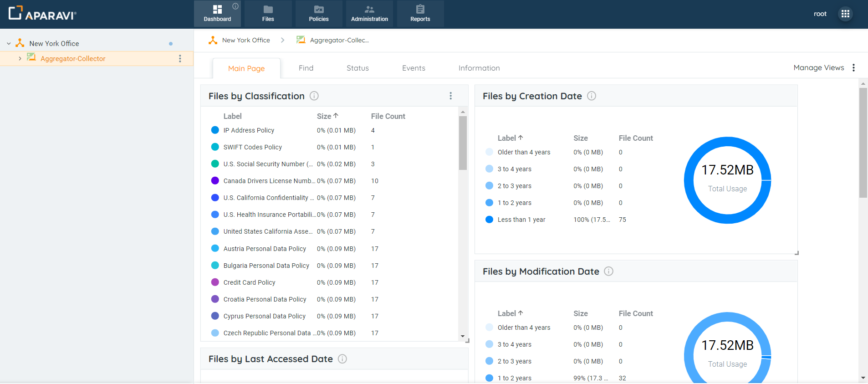This screenshot has width=868, height=384.
Task: Open the Files folder icon
Action: point(268,10)
